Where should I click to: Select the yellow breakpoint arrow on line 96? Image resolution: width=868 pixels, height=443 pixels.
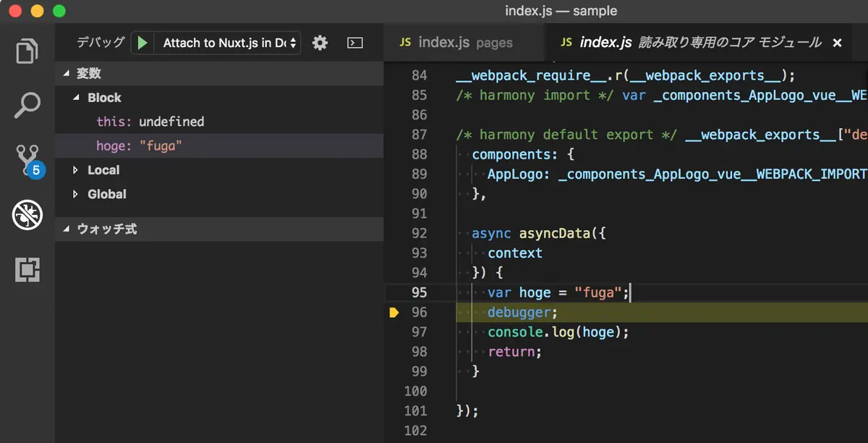[394, 313]
